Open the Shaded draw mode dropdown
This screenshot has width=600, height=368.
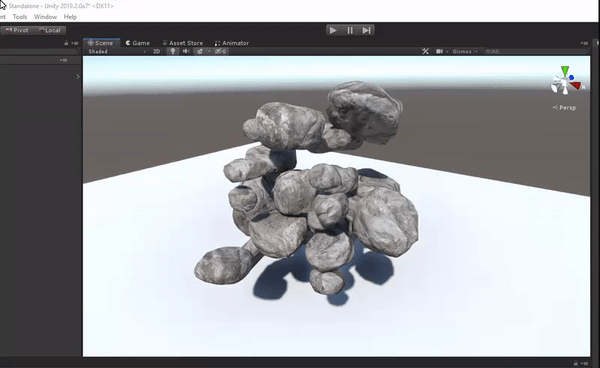(117, 51)
